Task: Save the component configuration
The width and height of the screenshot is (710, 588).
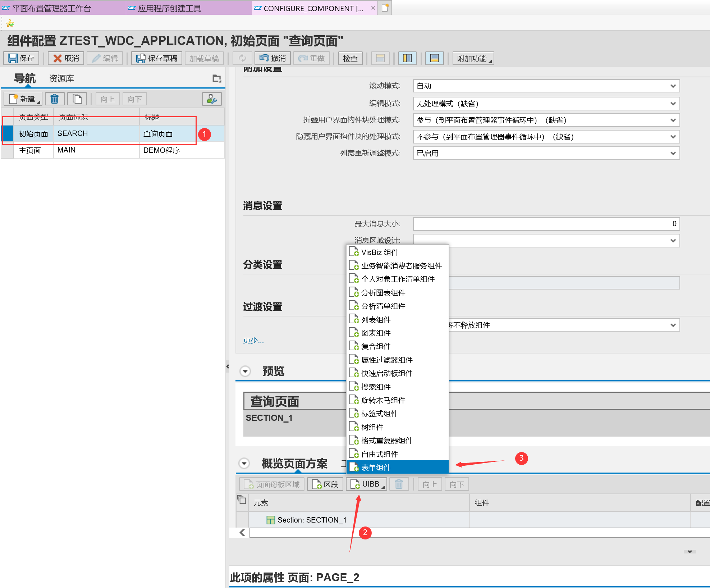Action: (21, 58)
